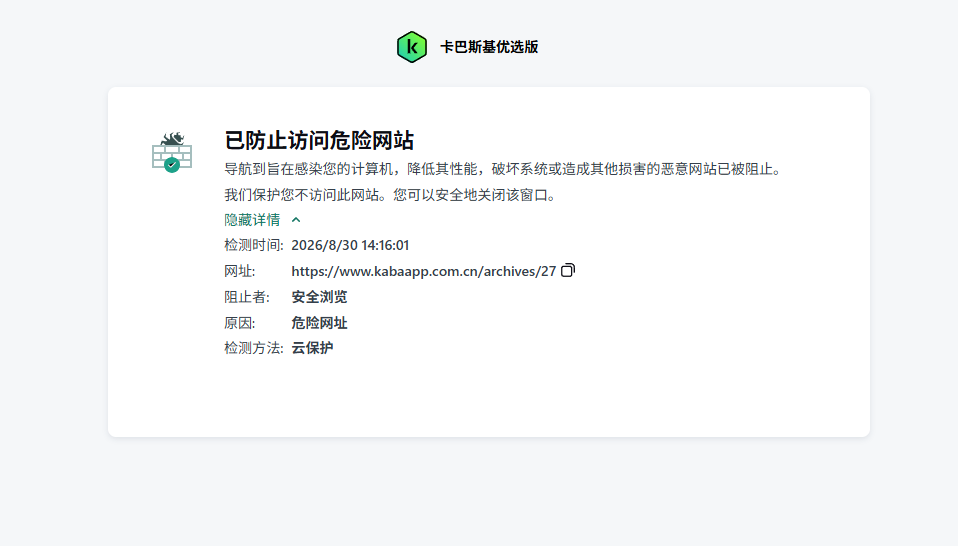Click the 检测方法 label
This screenshot has width=958, height=546.
coord(254,348)
